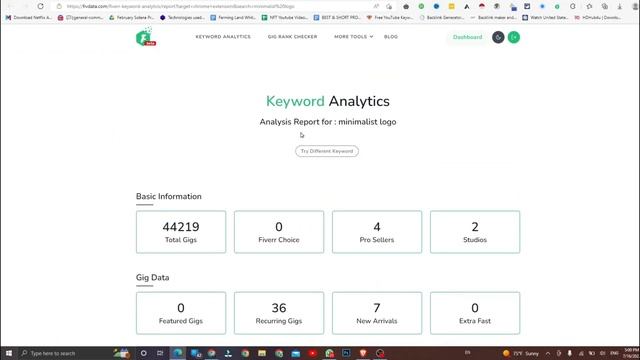
Task: Open the Farming Land bookmark
Action: 233,18
